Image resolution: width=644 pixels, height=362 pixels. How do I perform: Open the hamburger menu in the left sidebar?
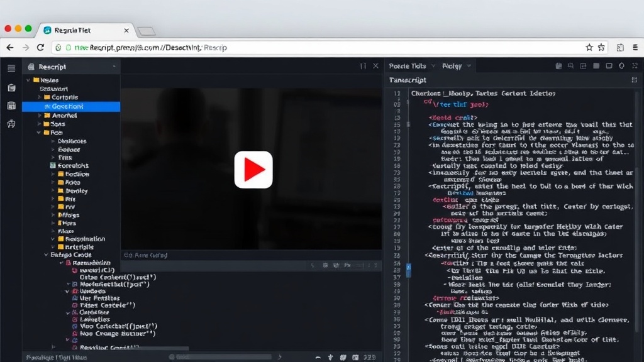click(11, 69)
